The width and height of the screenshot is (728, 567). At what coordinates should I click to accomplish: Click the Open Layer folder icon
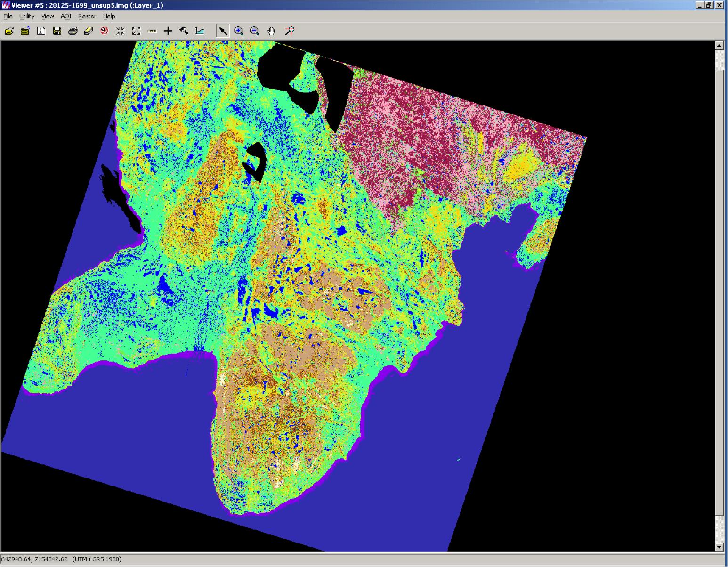point(9,31)
